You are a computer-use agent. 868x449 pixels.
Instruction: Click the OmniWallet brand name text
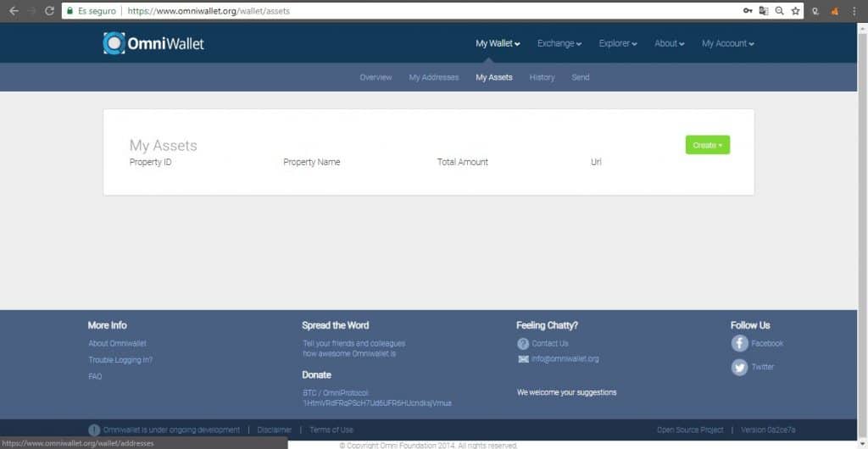tap(165, 43)
